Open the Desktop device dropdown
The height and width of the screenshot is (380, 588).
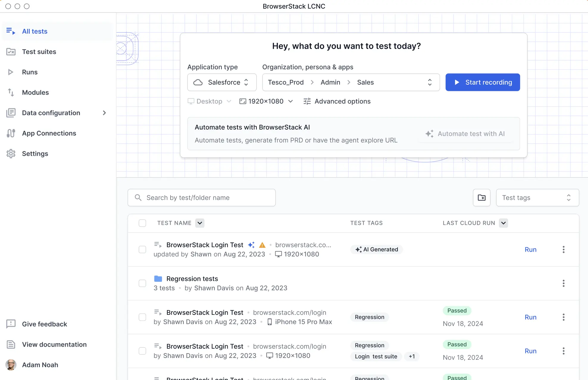coord(209,102)
